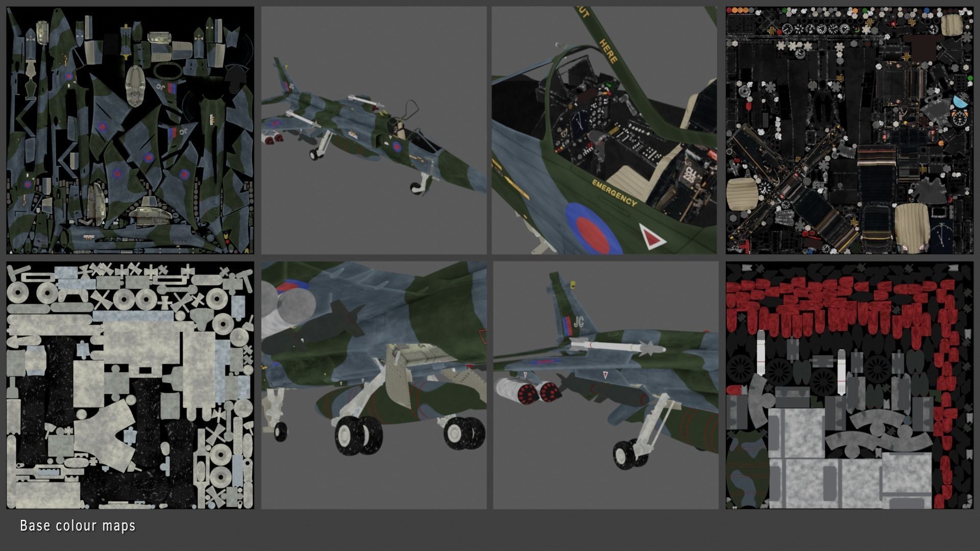Select the landing gear underside render
980x551 pixels.
[x=374, y=385]
